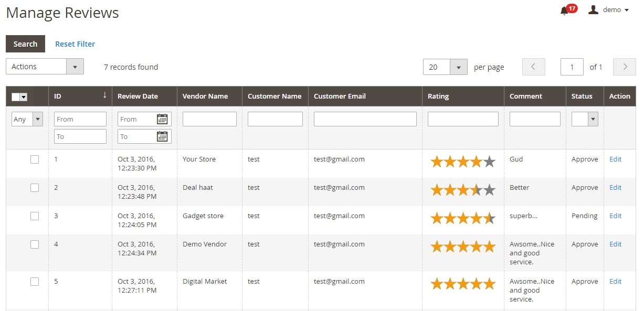This screenshot has width=644, height=311.
Task: Sort by Customer Name column
Action: pyautogui.click(x=275, y=96)
